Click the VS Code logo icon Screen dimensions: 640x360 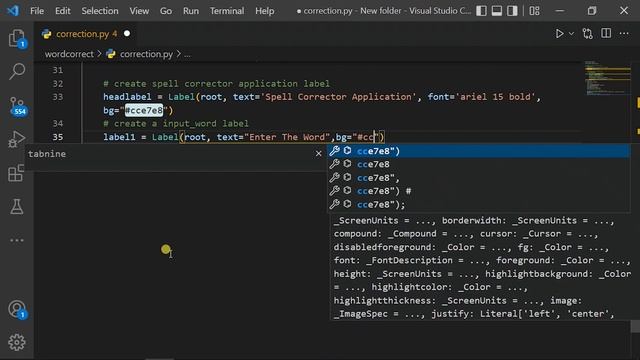point(13,11)
